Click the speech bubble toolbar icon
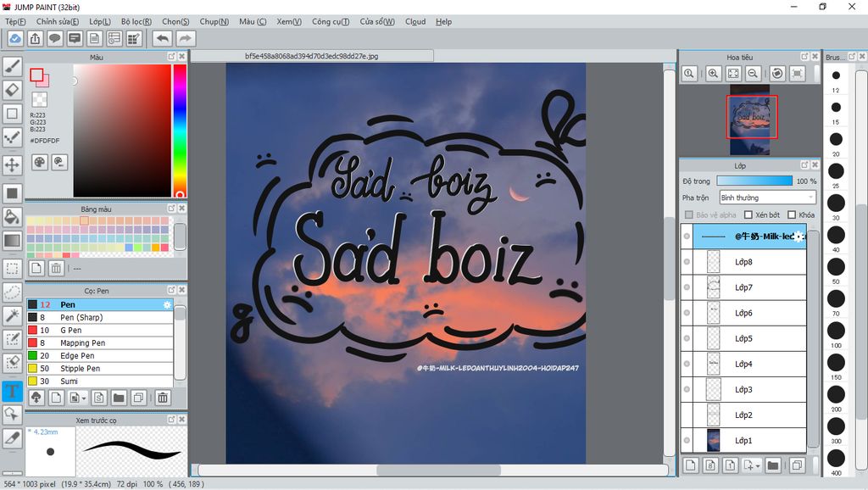The height and width of the screenshot is (490, 868). [55, 38]
